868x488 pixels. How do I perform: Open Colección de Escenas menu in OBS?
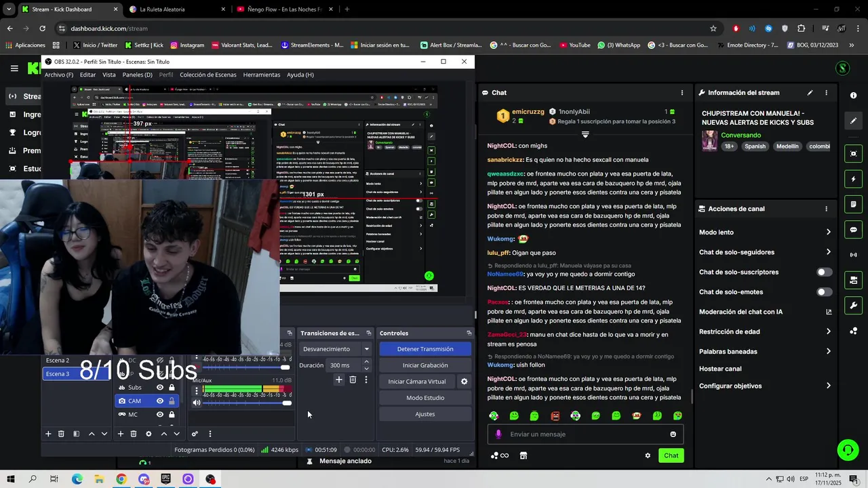(208, 75)
